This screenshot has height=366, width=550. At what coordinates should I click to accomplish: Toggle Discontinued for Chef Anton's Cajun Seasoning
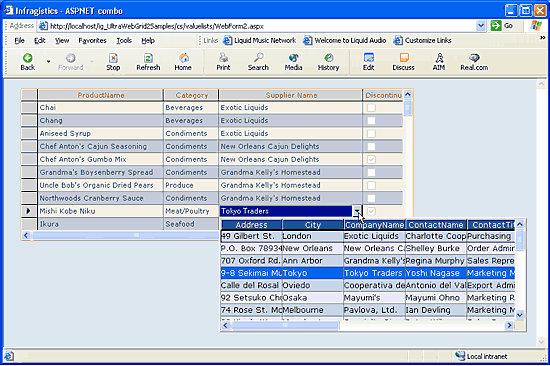pyautogui.click(x=371, y=146)
